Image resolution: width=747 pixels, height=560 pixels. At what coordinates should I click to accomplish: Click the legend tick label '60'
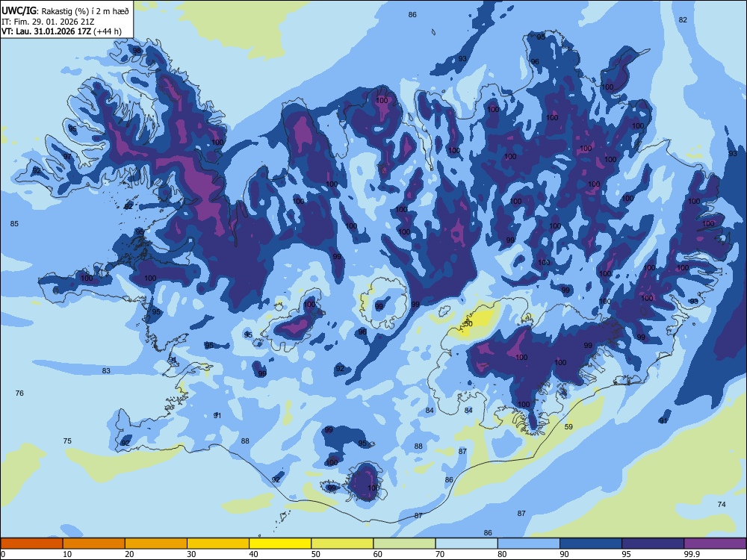(x=378, y=554)
